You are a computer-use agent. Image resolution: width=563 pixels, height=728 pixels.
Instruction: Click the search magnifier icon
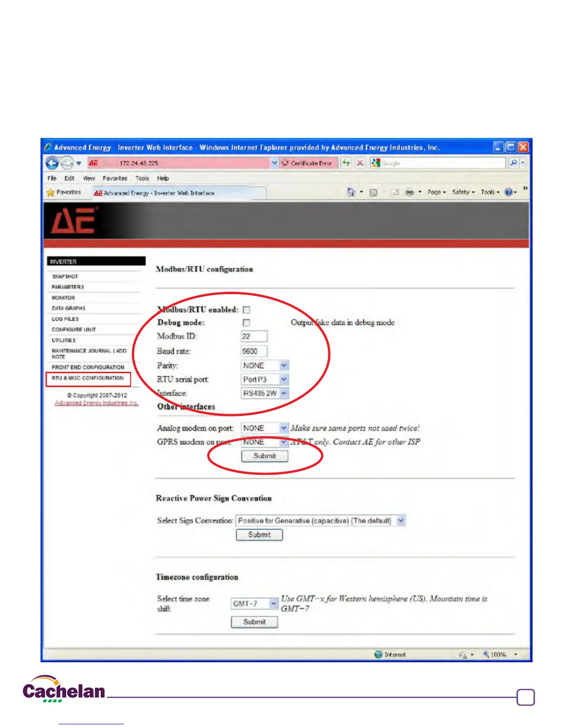tap(513, 163)
